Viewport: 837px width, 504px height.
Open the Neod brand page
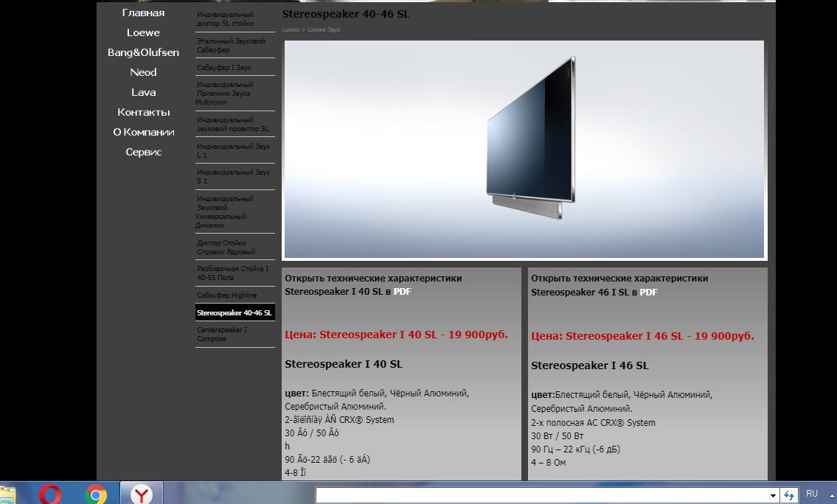143,72
